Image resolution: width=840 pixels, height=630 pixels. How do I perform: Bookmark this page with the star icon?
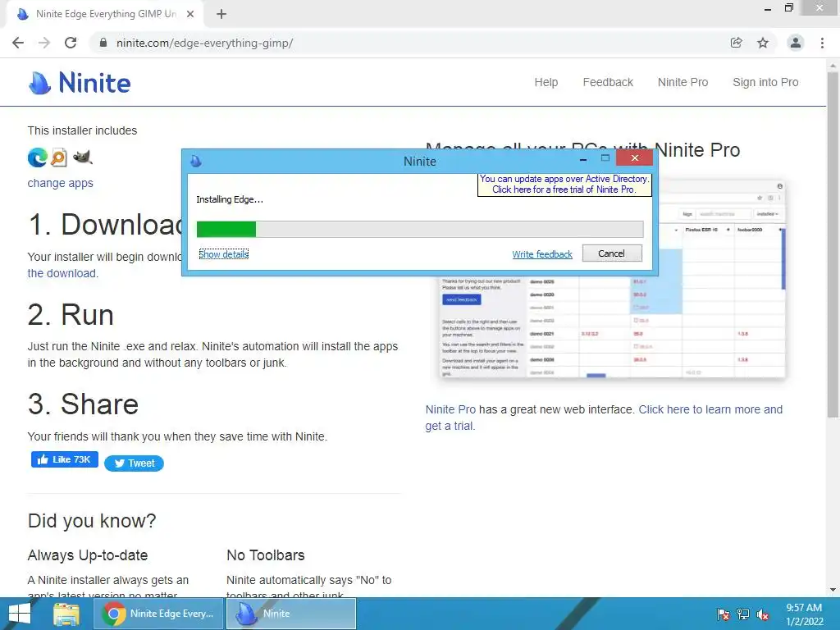click(x=763, y=43)
